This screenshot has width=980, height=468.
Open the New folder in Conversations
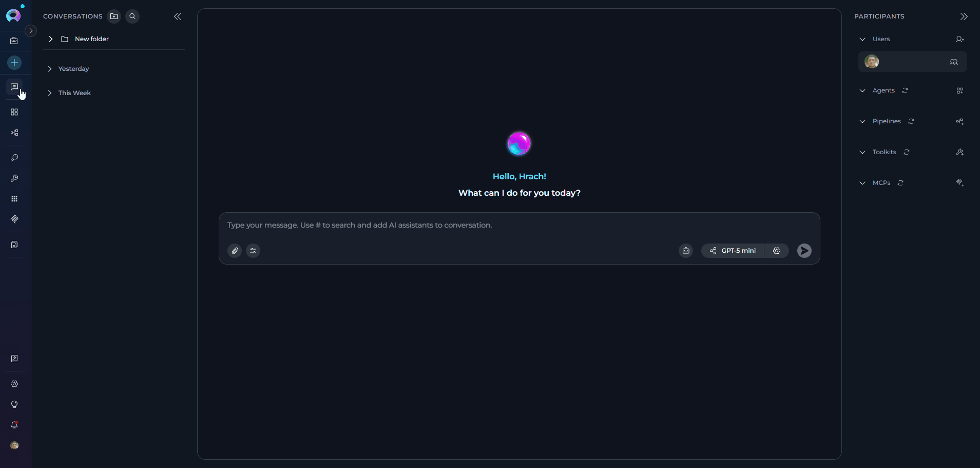click(x=91, y=39)
